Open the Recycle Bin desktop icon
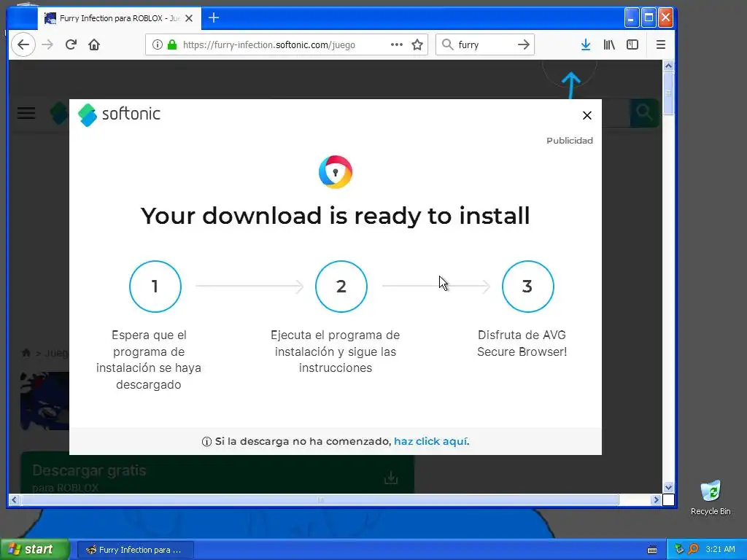 point(711,497)
